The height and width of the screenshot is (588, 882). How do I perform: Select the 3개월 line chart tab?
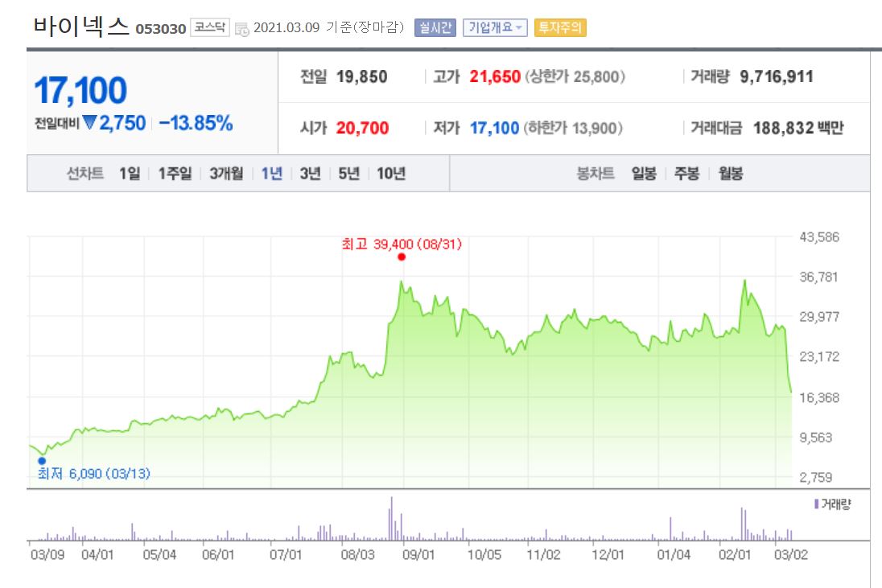pyautogui.click(x=226, y=174)
